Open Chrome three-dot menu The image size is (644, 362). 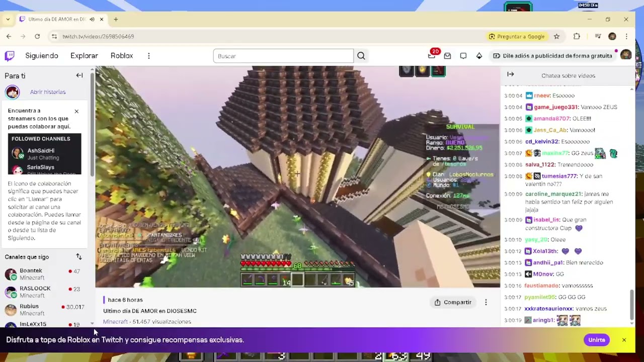[x=626, y=36]
